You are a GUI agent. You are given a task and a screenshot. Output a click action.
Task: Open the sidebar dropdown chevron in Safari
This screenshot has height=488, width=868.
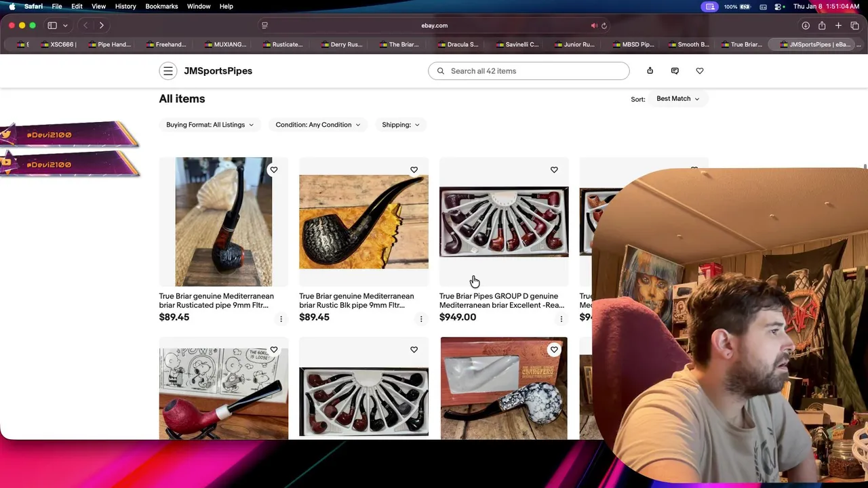click(x=65, y=26)
